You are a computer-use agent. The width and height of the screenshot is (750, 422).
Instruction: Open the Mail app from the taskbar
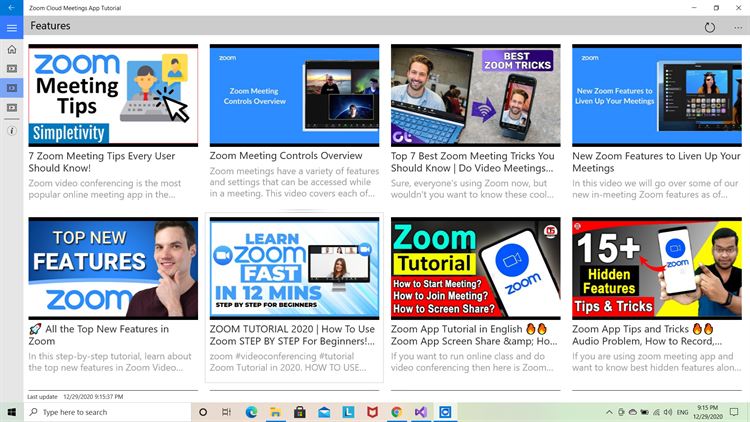[x=324, y=412]
